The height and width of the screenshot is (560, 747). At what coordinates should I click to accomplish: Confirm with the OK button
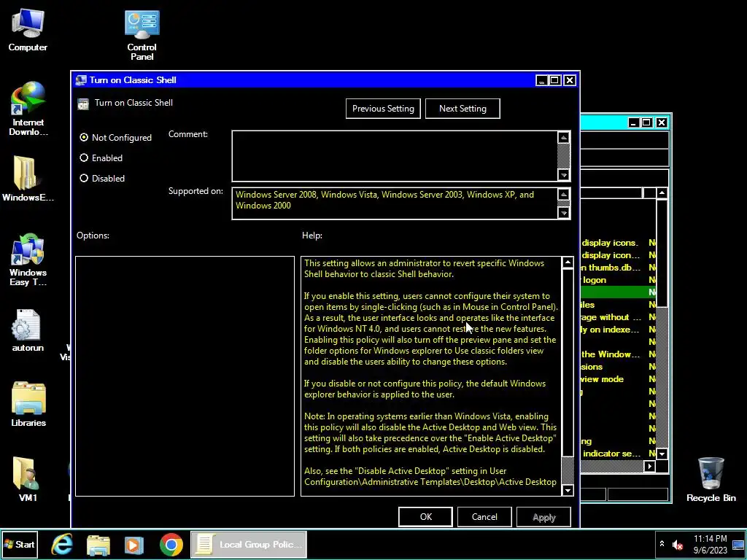425,517
